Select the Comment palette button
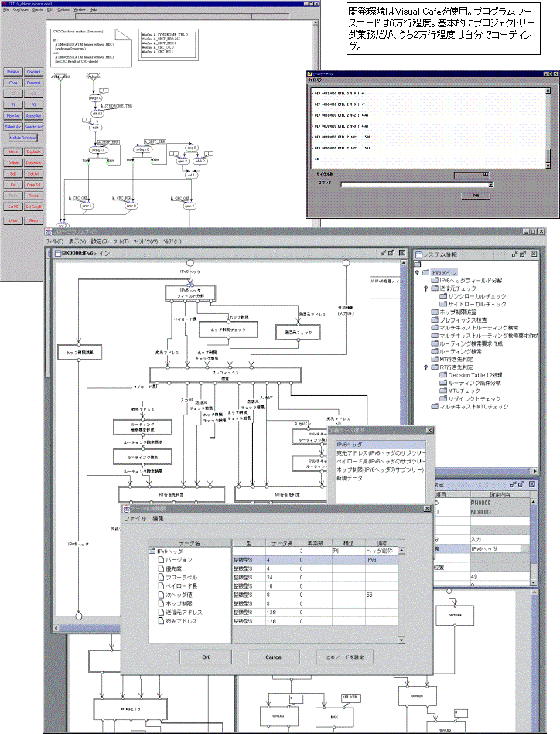The height and width of the screenshot is (734, 560). pos(34,83)
